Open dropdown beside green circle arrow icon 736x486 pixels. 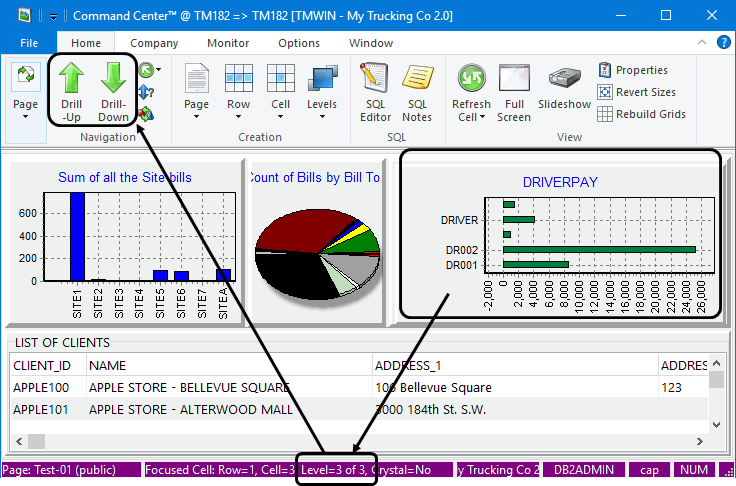pos(159,70)
